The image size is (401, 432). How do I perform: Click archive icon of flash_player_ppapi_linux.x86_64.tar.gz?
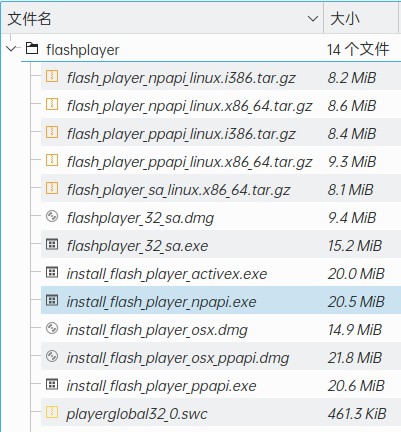pyautogui.click(x=52, y=161)
